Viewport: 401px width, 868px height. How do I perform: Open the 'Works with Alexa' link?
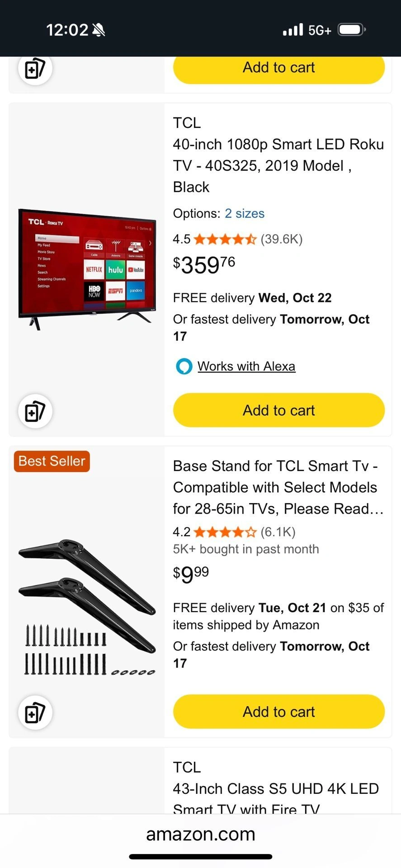(x=246, y=366)
